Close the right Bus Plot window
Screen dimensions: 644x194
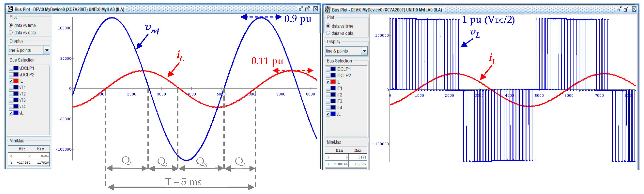[634, 10]
